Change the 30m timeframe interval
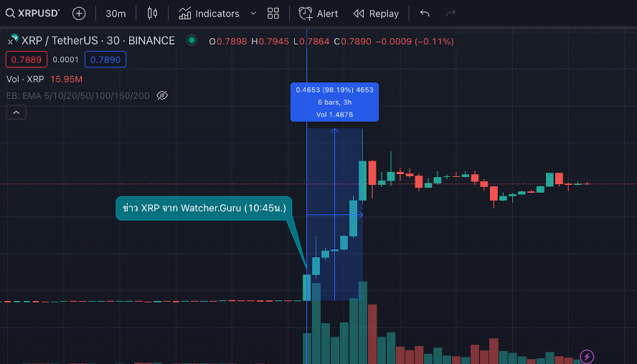The width and height of the screenshot is (637, 364). [115, 14]
